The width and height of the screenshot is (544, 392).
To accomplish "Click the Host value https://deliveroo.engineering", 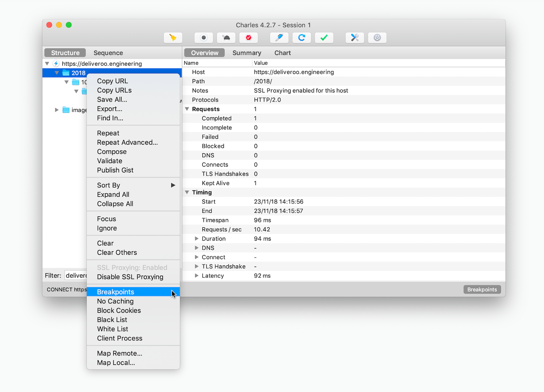I will [x=294, y=72].
